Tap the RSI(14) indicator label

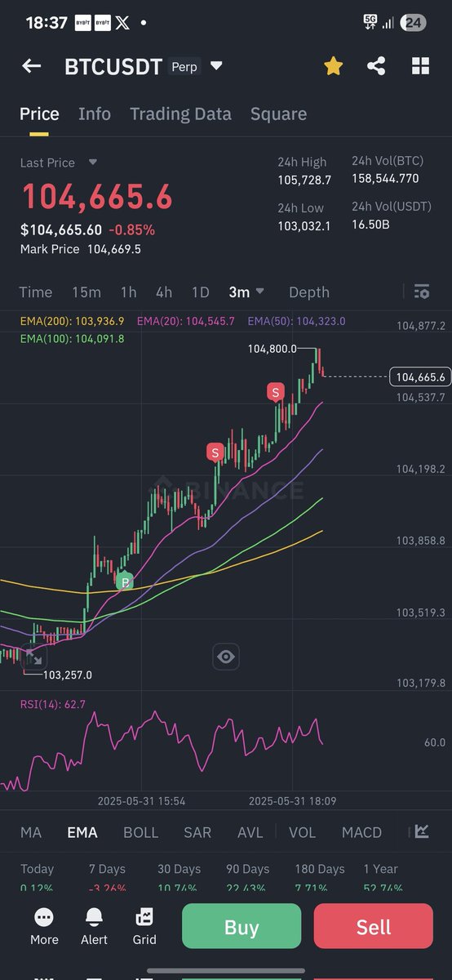(53, 704)
